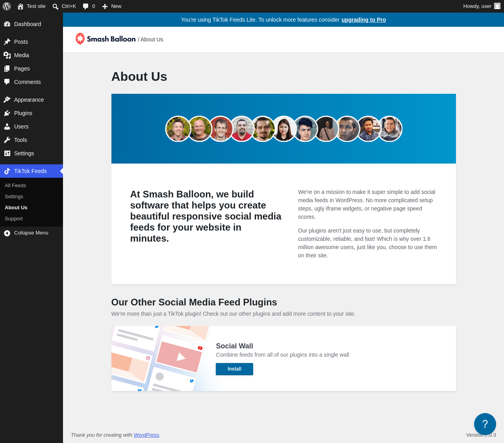Click the Social Wall plugin title
Image resolution: width=504 pixels, height=443 pixels.
pos(234,346)
